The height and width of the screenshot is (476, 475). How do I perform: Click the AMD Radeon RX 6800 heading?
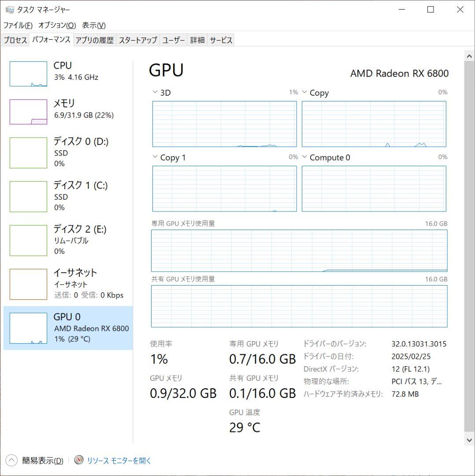pyautogui.click(x=399, y=73)
